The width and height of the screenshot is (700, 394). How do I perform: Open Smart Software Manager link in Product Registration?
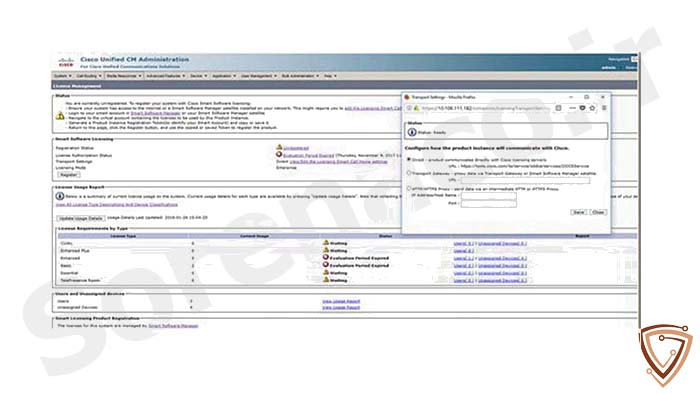(x=173, y=326)
